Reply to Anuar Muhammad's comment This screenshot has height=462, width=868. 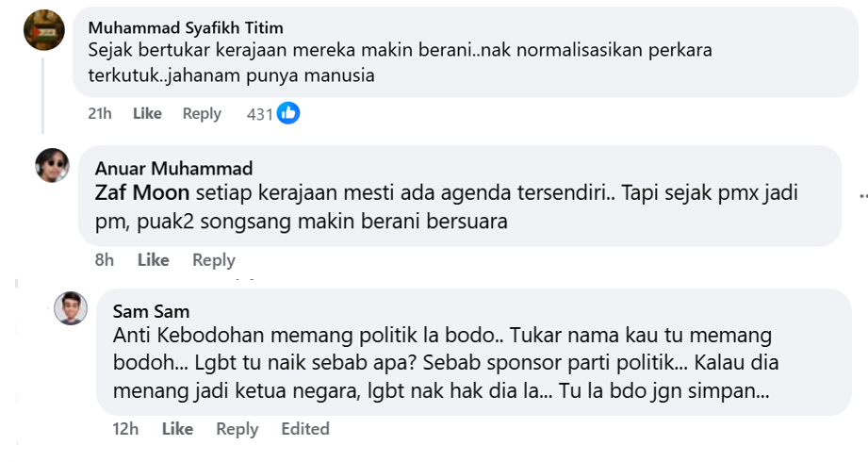[x=213, y=259]
